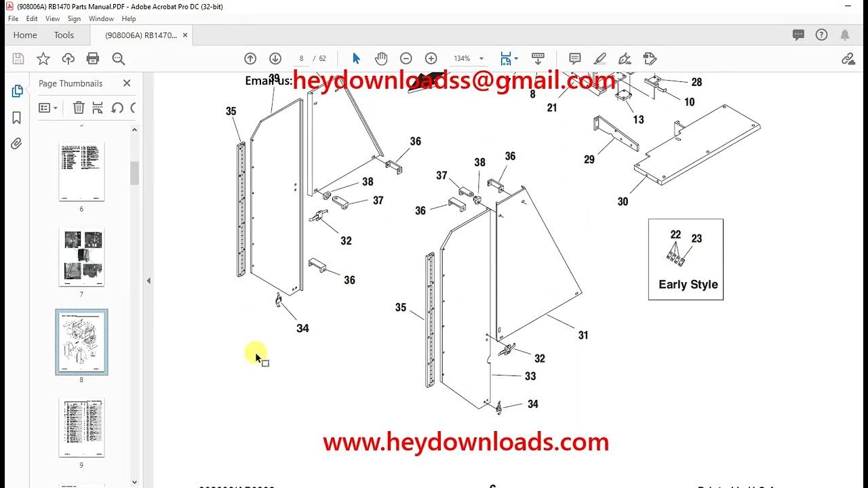
Task: Open the Bookmarks panel icon
Action: (x=17, y=118)
